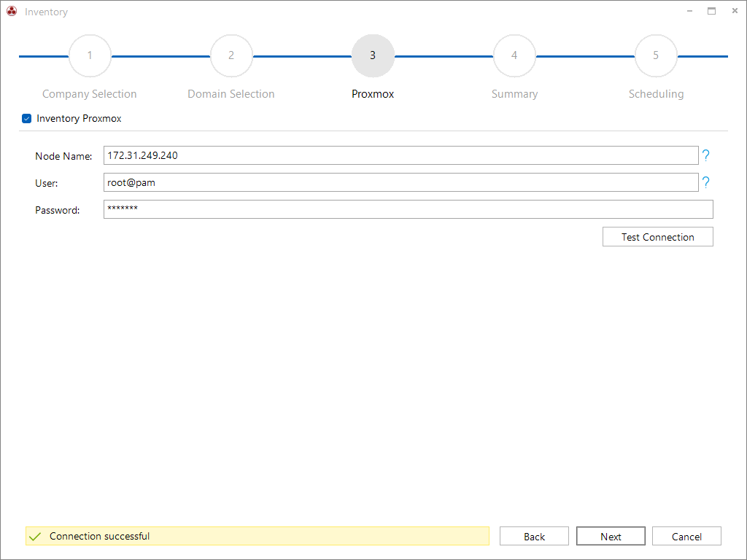Focus the User input field
The height and width of the screenshot is (560, 747).
click(400, 182)
